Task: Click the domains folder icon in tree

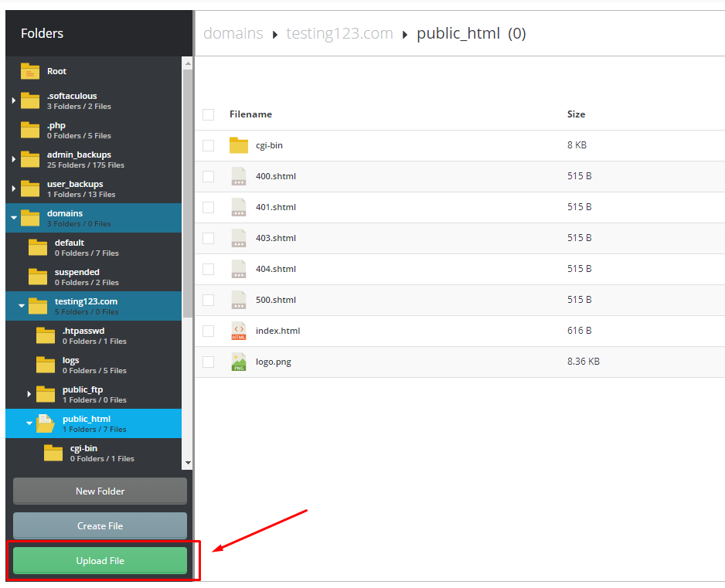Action: (30, 218)
